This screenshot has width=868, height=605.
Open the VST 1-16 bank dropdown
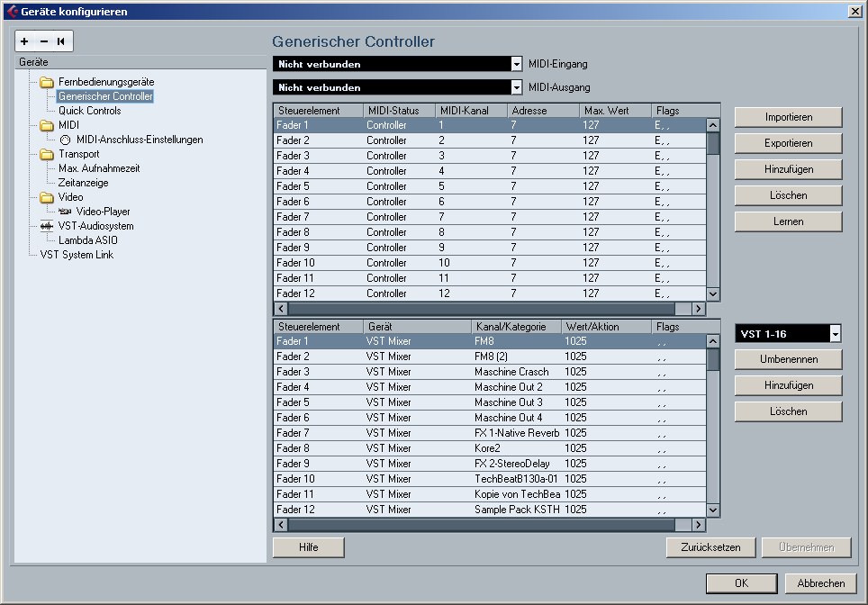tap(835, 334)
